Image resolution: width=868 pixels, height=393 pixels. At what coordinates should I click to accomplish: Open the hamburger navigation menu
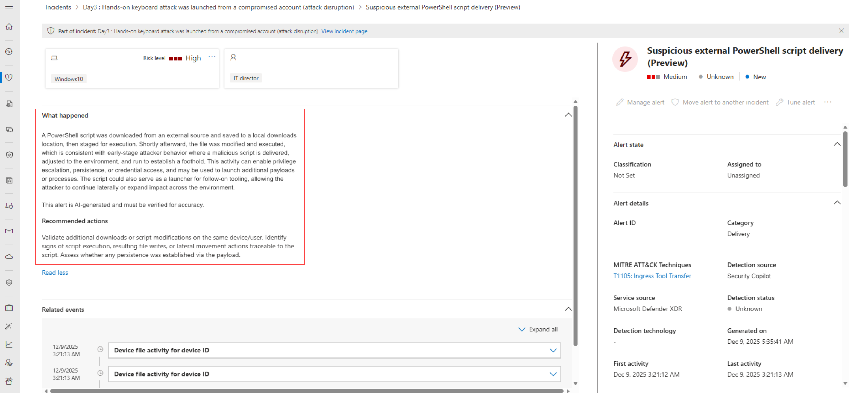pyautogui.click(x=9, y=8)
